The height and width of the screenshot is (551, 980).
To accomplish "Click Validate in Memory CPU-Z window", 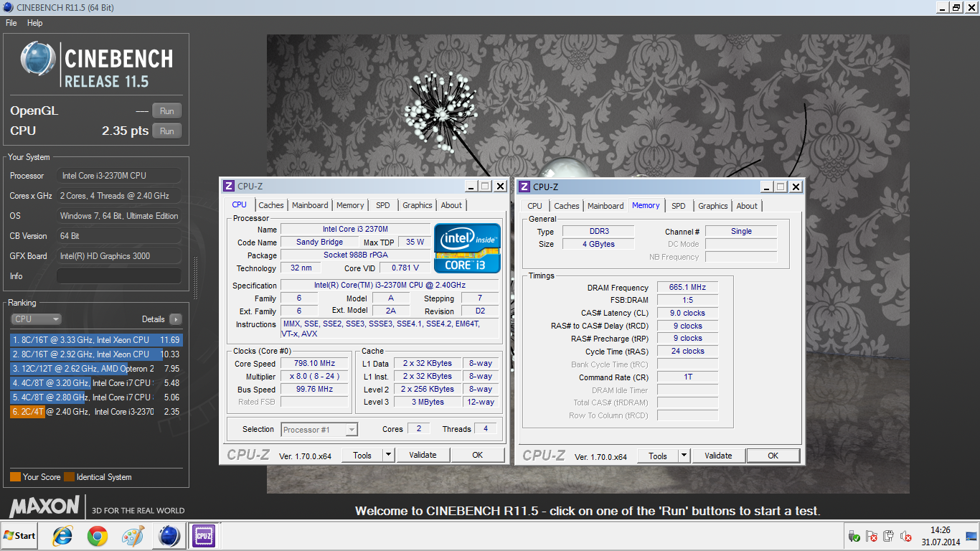I will click(x=718, y=455).
